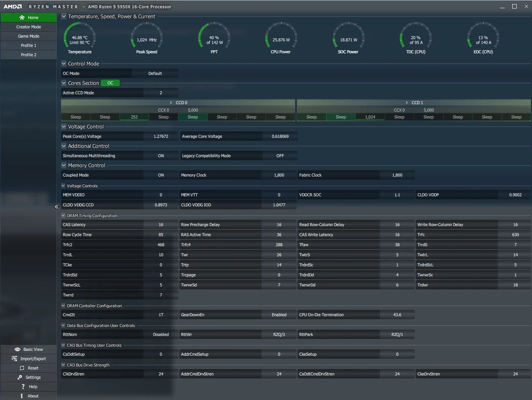The height and width of the screenshot is (400, 532).
Task: Collapse DRAM Timing Configuration section
Action: 63,216
